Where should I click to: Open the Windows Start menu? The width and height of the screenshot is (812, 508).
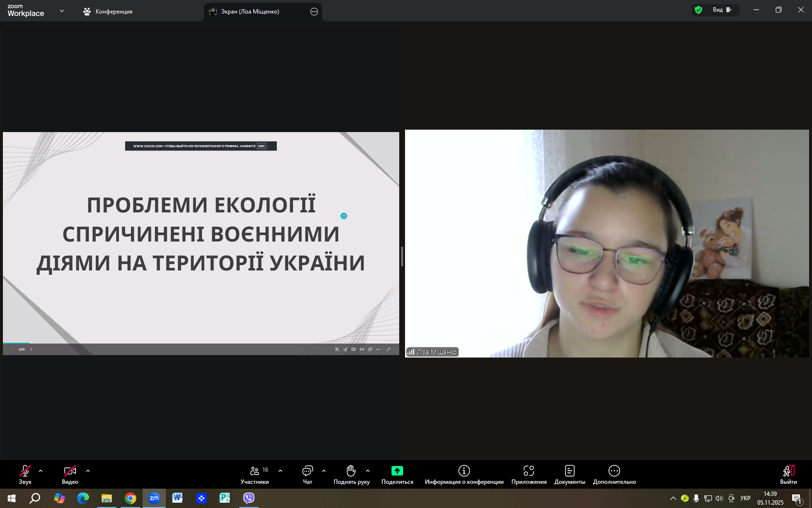(12, 498)
